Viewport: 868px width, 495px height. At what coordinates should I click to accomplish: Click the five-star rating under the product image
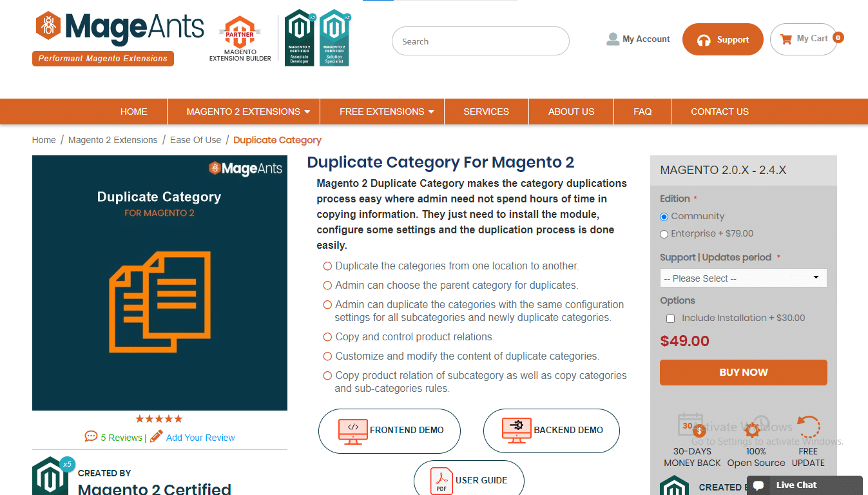159,419
